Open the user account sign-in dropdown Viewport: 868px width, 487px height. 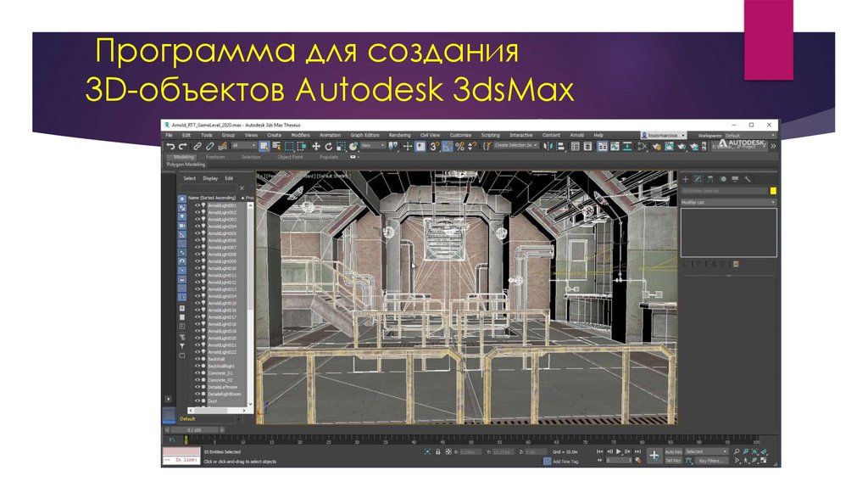pos(663,135)
